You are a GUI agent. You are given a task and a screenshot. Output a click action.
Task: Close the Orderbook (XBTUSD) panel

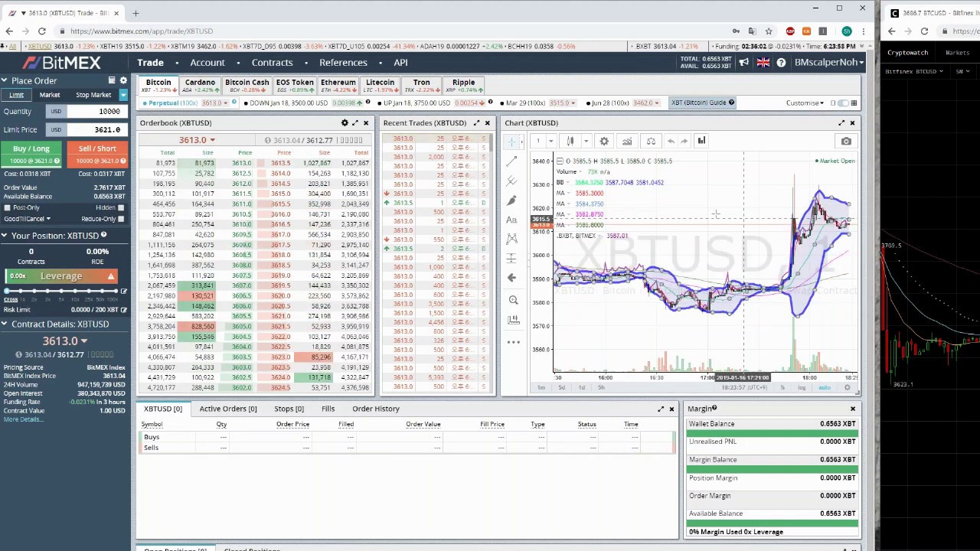pyautogui.click(x=366, y=122)
